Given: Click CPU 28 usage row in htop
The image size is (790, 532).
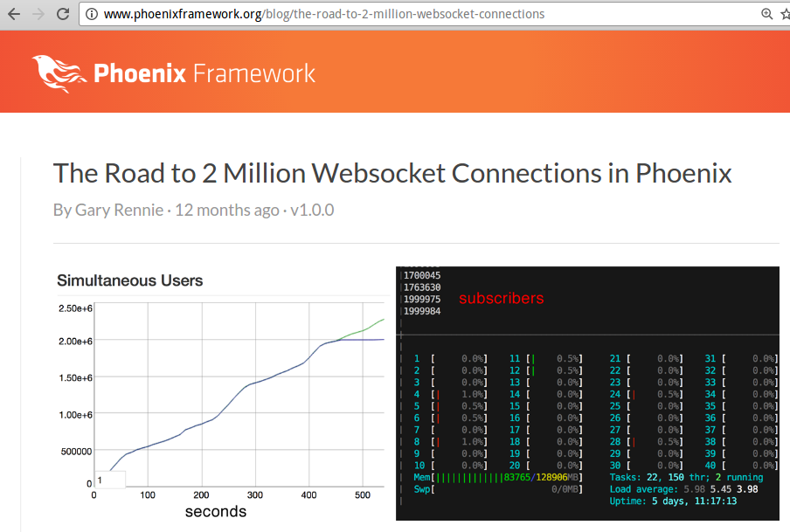Looking at the screenshot, I should coord(647,442).
